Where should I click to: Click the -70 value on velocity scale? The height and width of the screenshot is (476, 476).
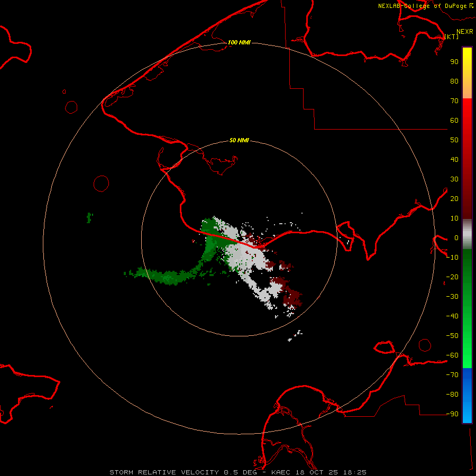pyautogui.click(x=452, y=374)
